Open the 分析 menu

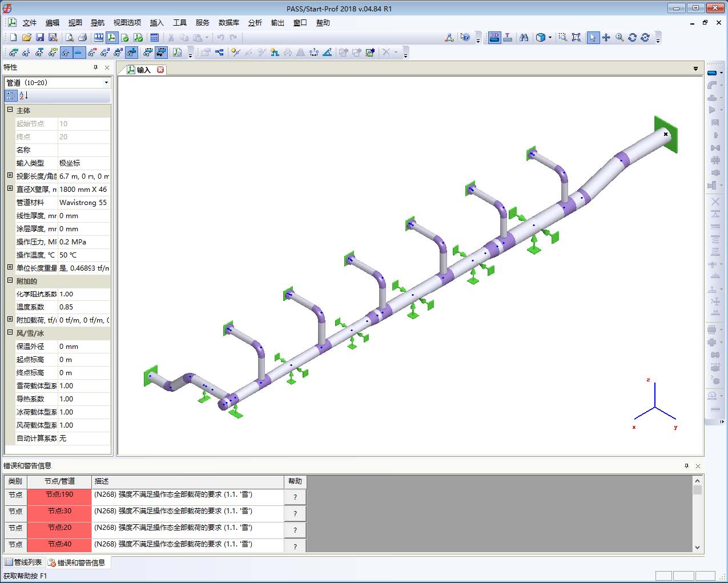pos(255,23)
